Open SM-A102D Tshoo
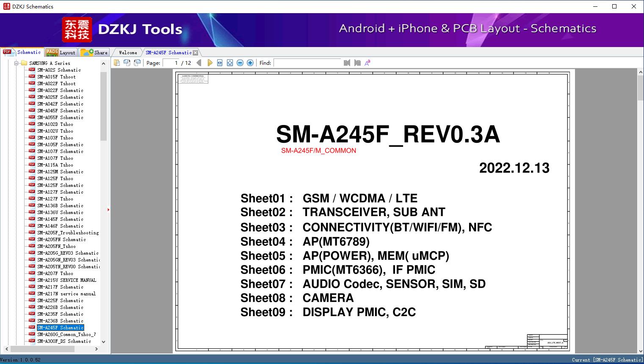The width and height of the screenshot is (644, 364). coord(55,124)
